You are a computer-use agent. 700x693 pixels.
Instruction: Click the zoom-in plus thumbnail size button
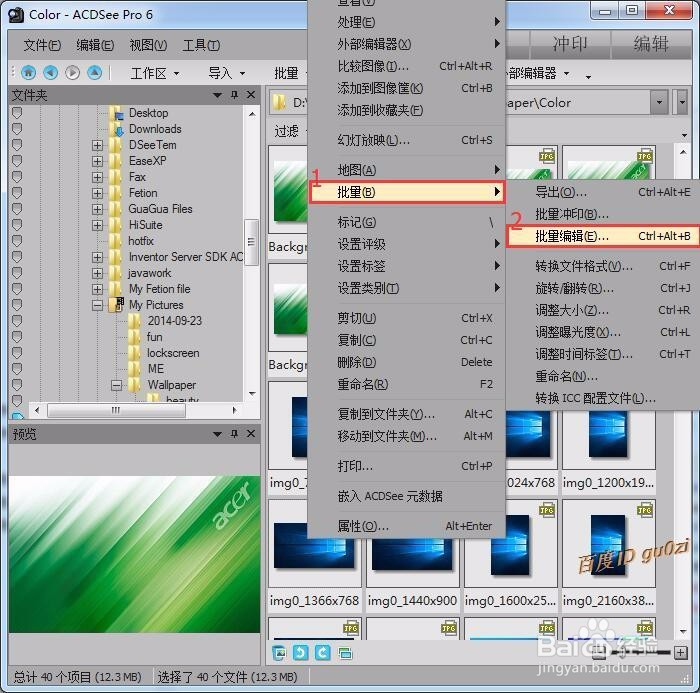click(x=680, y=652)
